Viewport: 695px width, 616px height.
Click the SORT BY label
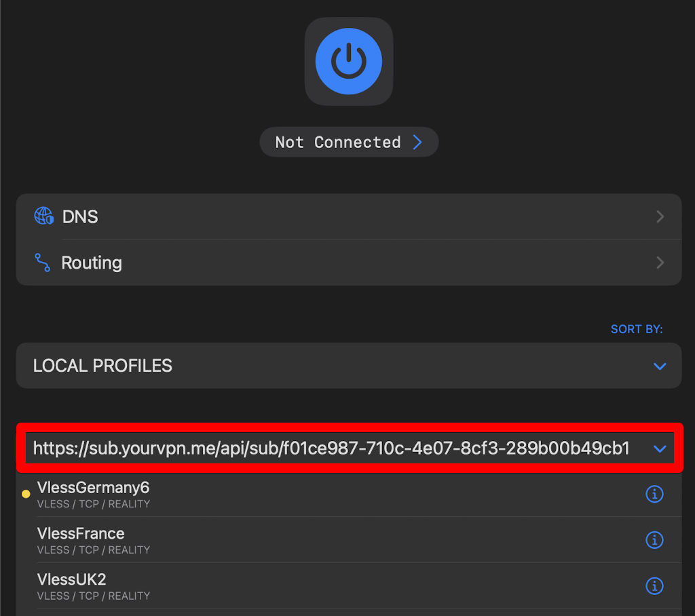pyautogui.click(x=636, y=329)
